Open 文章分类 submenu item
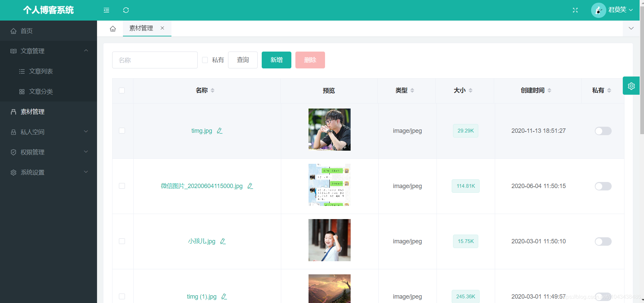 (x=49, y=91)
